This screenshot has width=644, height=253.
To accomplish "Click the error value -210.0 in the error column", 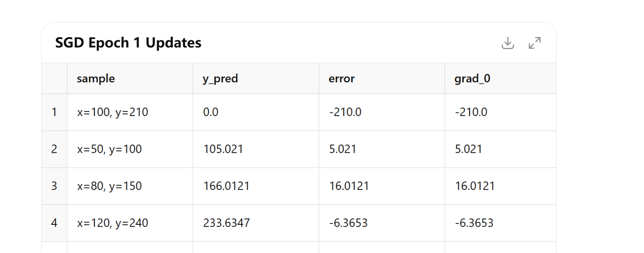I will point(345,112).
